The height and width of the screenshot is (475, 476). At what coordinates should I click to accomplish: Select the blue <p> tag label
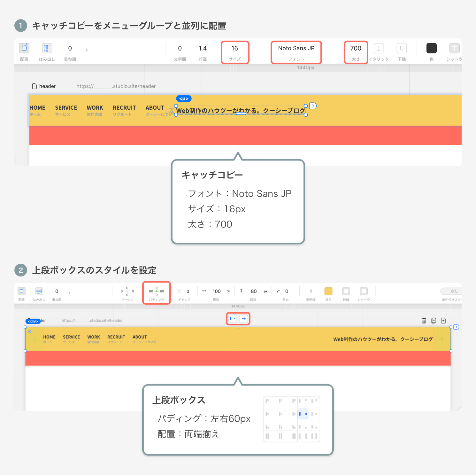pyautogui.click(x=184, y=99)
